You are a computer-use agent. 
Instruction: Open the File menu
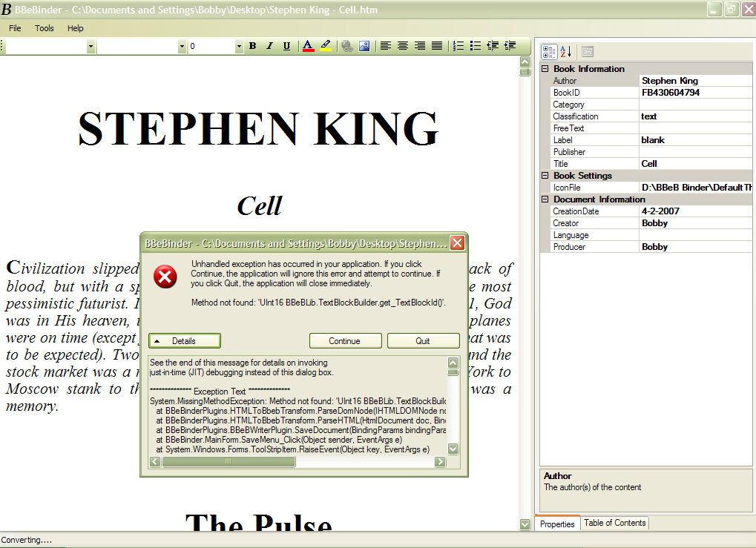point(15,28)
